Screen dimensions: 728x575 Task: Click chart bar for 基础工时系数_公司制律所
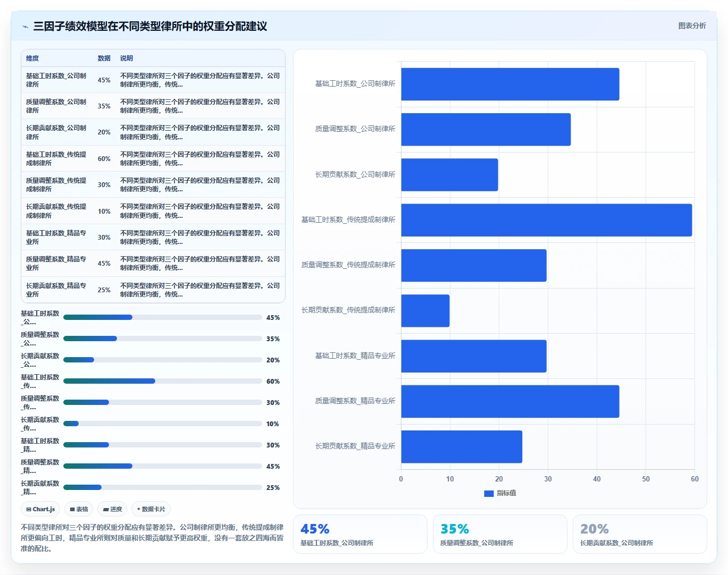(510, 84)
